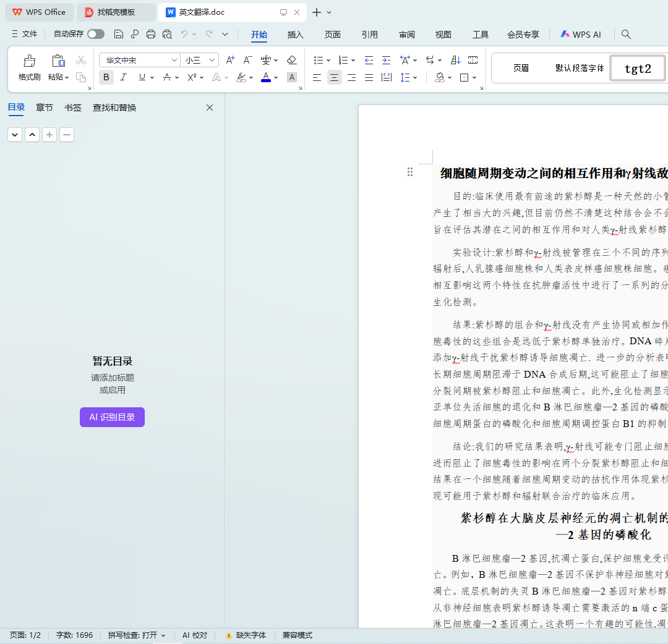
Task: Click the distributed alignment icon
Action: (387, 77)
